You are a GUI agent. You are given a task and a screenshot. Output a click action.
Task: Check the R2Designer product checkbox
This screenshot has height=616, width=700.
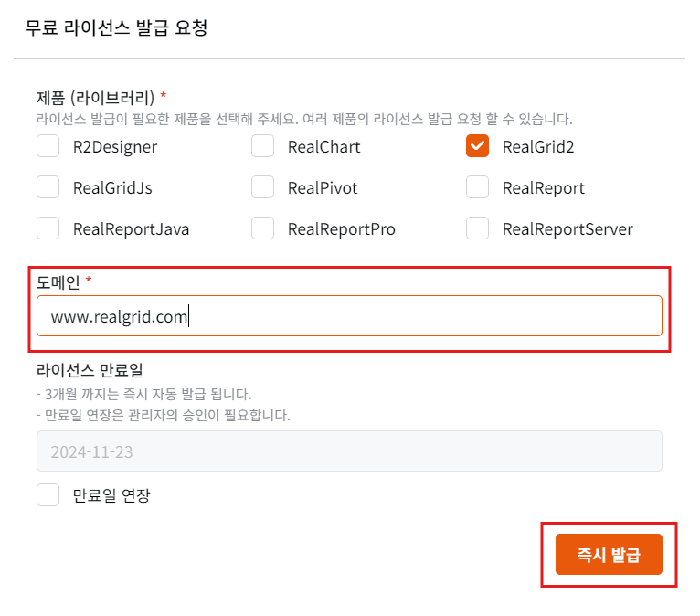point(48,146)
